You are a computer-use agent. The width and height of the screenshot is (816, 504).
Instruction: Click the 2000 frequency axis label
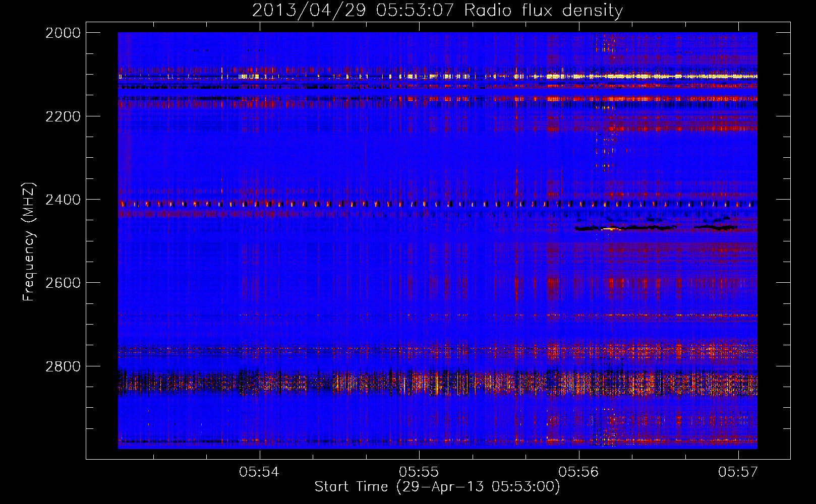[x=63, y=33]
